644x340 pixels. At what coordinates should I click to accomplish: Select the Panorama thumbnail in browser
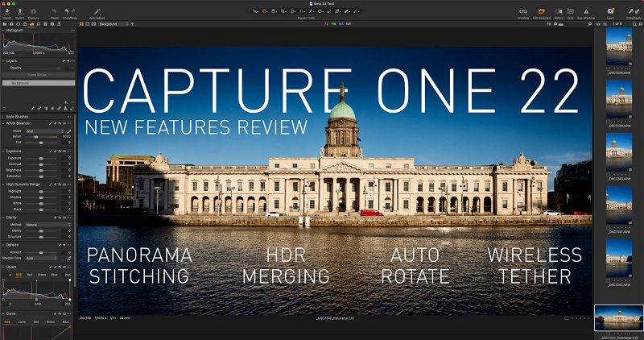click(619, 317)
